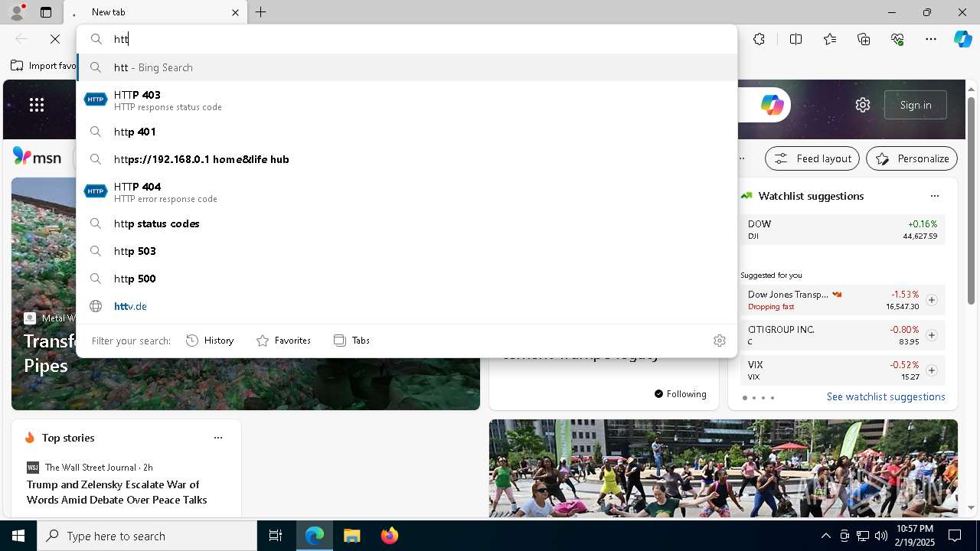This screenshot has height=551, width=980.
Task: Select the https://192.168.0.1 home&life hub suggestion
Action: coord(407,159)
